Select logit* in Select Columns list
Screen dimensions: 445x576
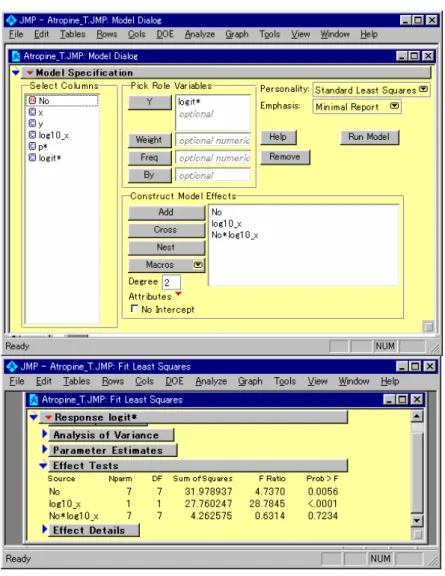(50, 158)
